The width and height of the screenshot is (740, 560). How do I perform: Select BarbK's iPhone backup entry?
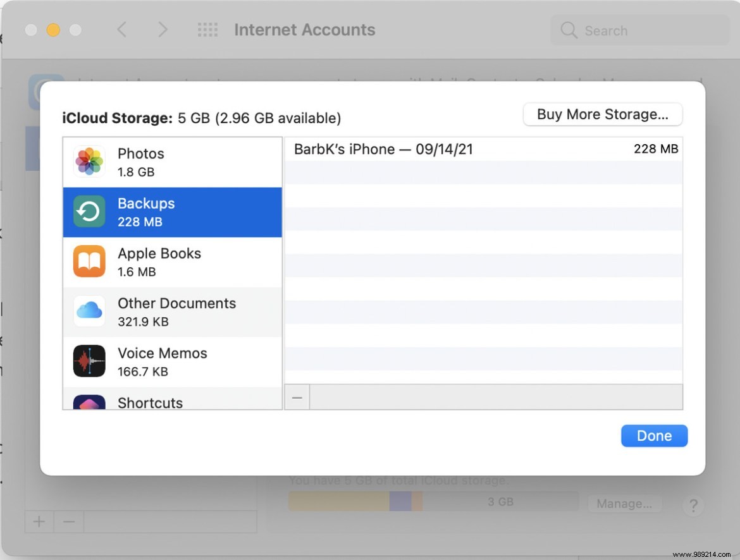coord(443,149)
